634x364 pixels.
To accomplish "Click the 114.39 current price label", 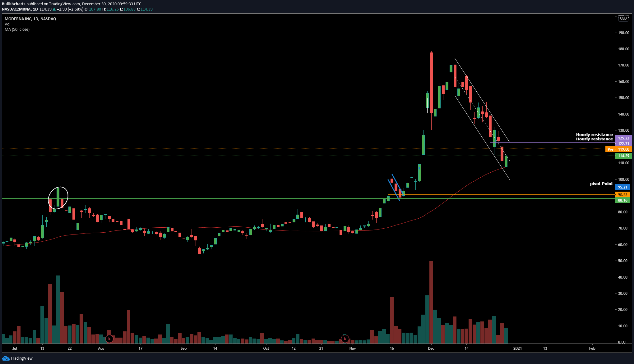I will tap(623, 156).
